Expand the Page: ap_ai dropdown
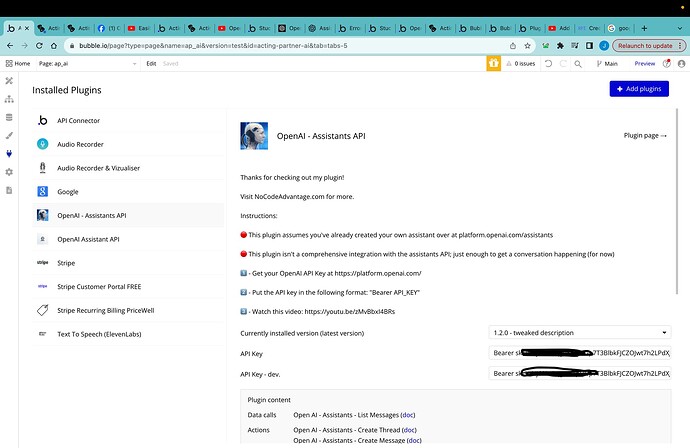This screenshot has height=448, width=690. pyautogui.click(x=88, y=63)
